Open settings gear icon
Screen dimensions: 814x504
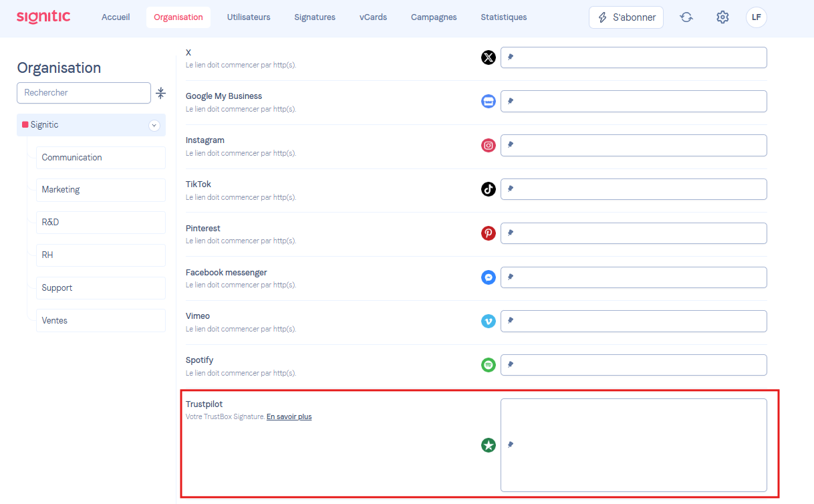(722, 17)
